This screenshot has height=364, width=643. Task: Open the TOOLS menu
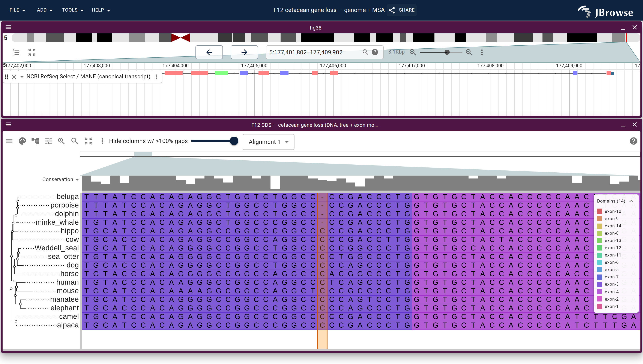point(73,10)
